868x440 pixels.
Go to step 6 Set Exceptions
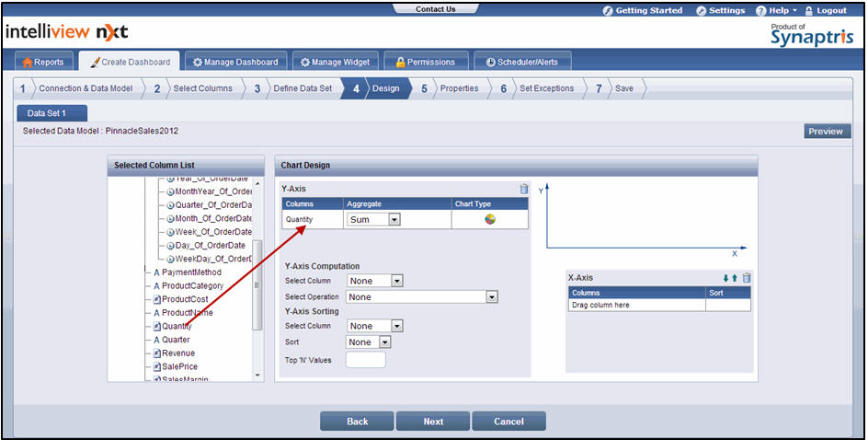coord(538,88)
